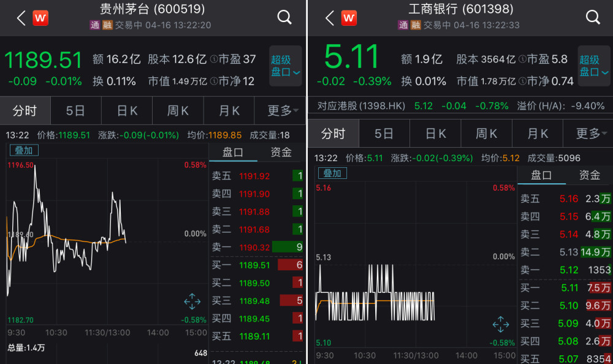The image size is (613, 364).
Task: Expand 超级盘口 on the 贵州茅台 page
Action: [x=286, y=66]
